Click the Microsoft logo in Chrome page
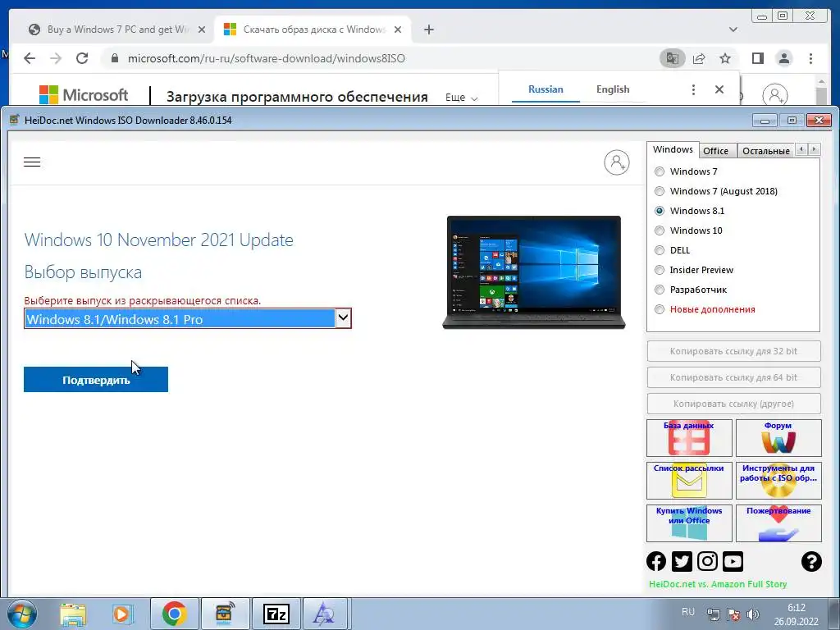Viewport: 840px width, 630px height. pos(84,95)
